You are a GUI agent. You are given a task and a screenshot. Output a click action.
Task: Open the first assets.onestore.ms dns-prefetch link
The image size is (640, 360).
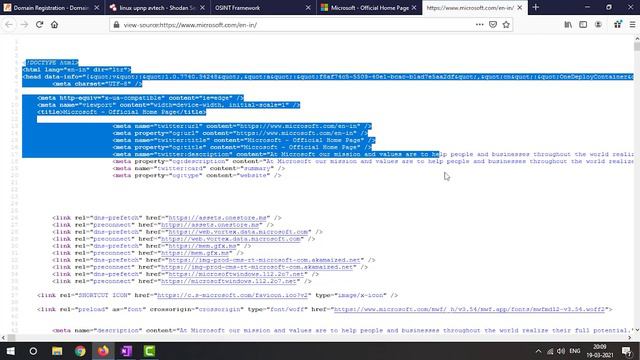217,218
